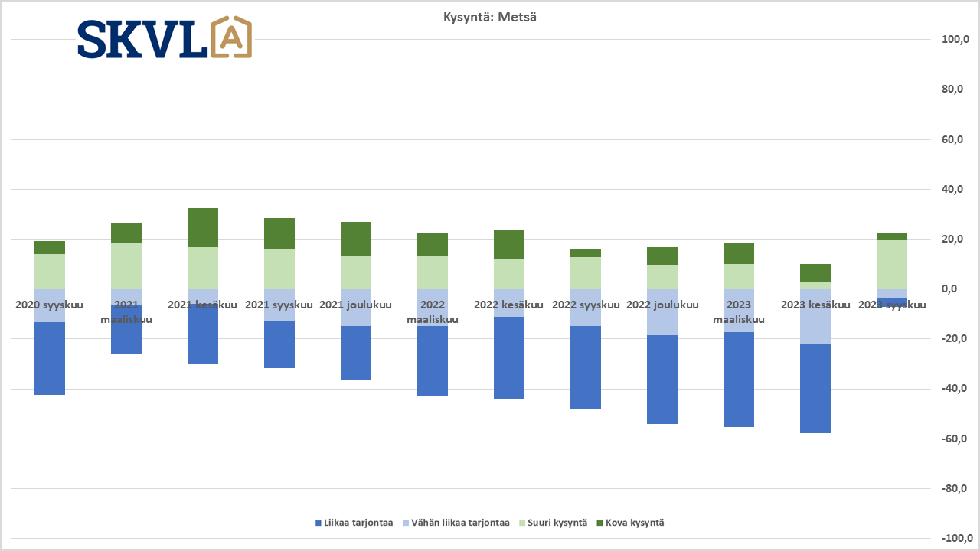Viewport: 980px width, 551px height.
Task: Select the dark green segment of 2021 kesäkuu bar
Action: (x=203, y=227)
